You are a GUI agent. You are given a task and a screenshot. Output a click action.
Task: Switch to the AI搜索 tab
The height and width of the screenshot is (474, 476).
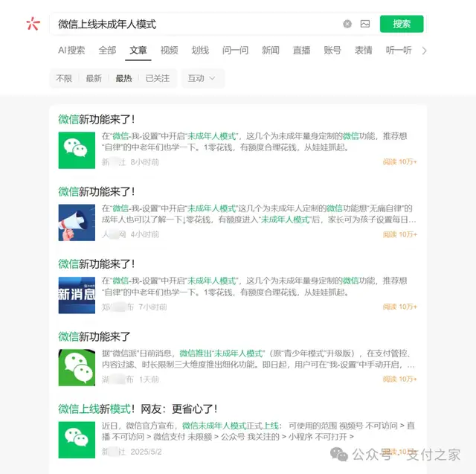click(x=71, y=50)
